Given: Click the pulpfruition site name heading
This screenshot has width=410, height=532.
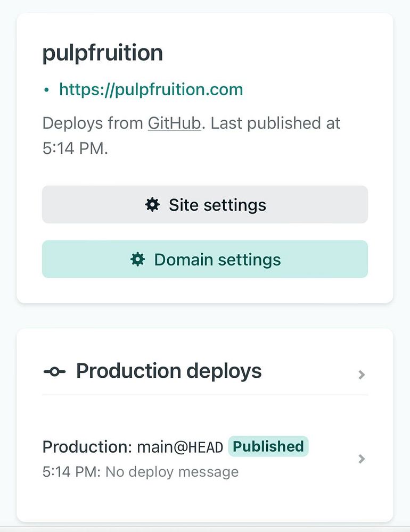Looking at the screenshot, I should click(x=103, y=53).
